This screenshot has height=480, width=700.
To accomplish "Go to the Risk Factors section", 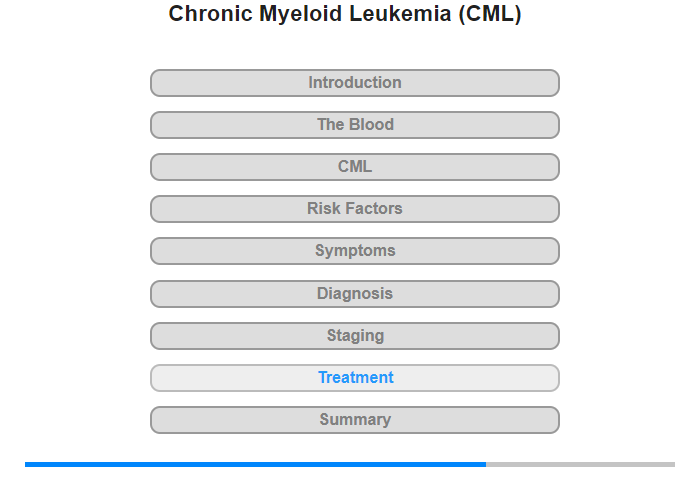I will (x=355, y=209).
